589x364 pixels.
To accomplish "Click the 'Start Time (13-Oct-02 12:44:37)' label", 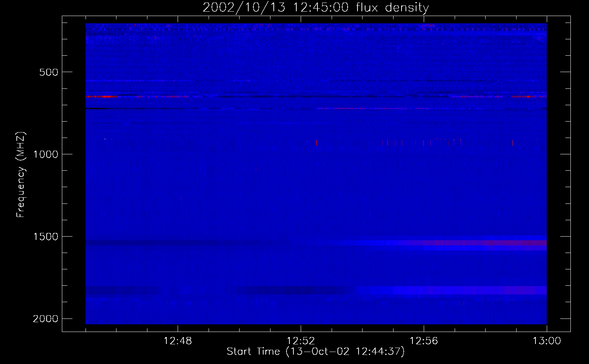I will pyautogui.click(x=316, y=352).
